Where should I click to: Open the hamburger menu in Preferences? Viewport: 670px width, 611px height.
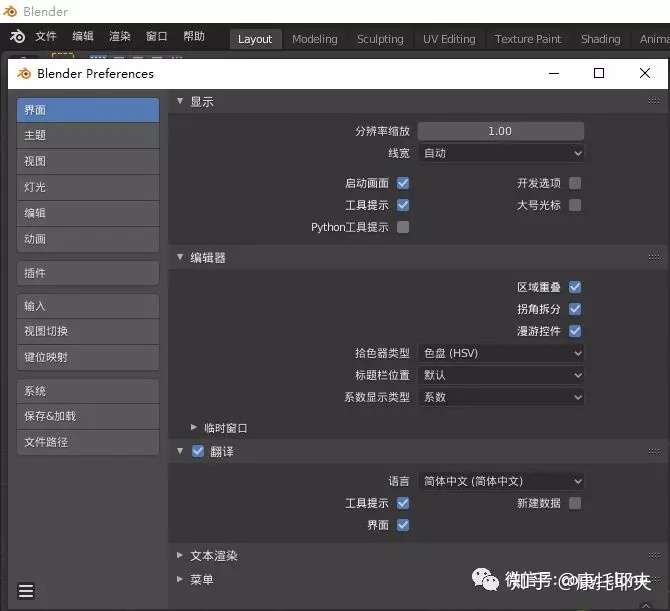[26, 591]
